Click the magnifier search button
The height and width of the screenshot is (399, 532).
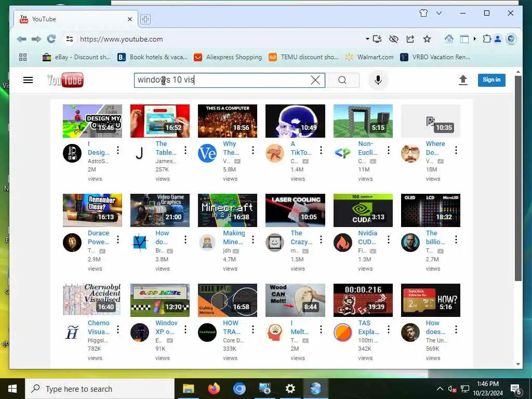[342, 80]
